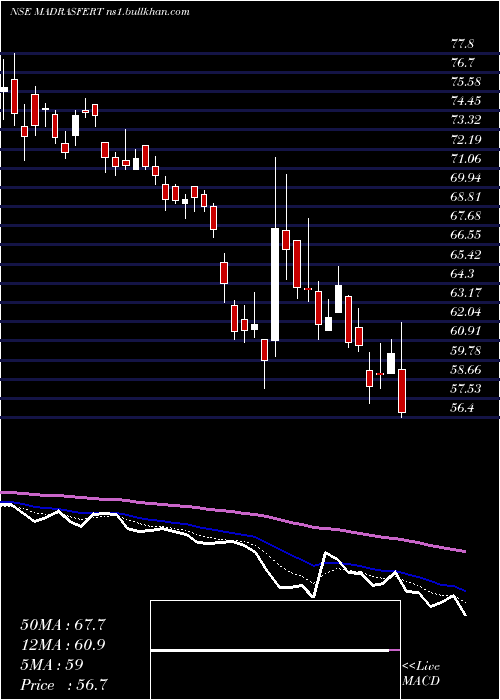
Task: Click the 68.81 price axis label
Action: pos(466,197)
